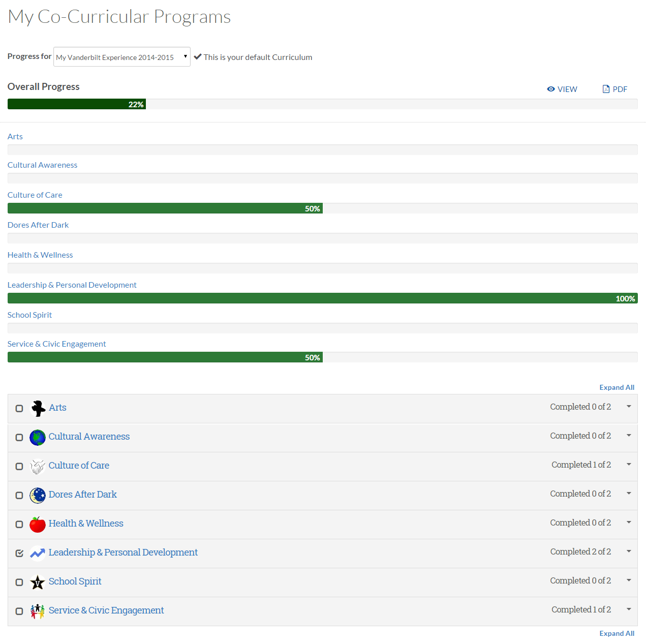Click the eye icon next to VIEW
Image resolution: width=646 pixels, height=644 pixels.
click(550, 89)
